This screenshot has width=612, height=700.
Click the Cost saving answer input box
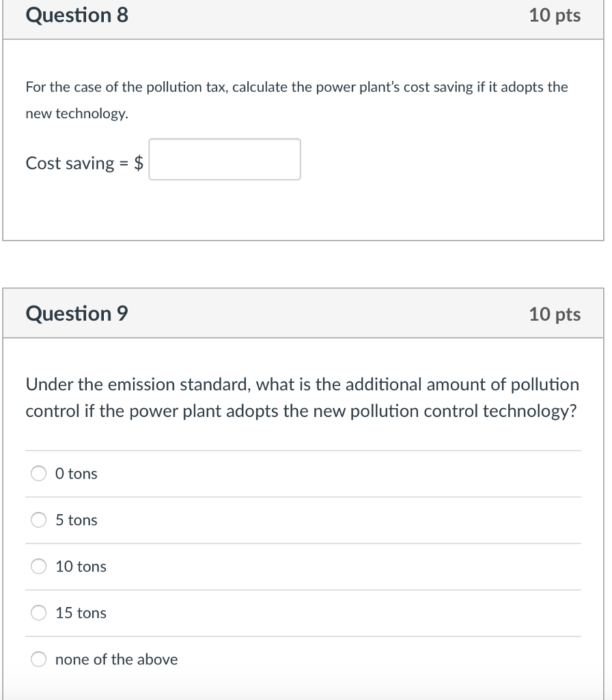coord(225,159)
